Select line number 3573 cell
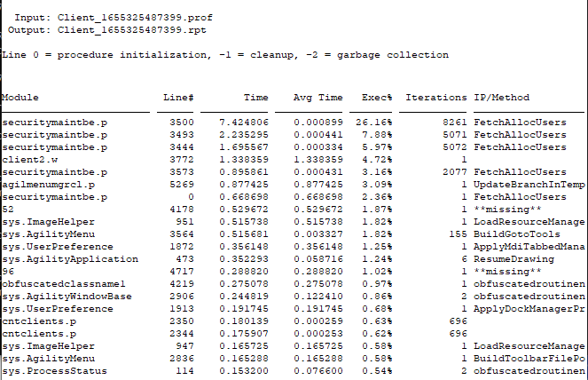This screenshot has height=380, width=588. coord(182,172)
